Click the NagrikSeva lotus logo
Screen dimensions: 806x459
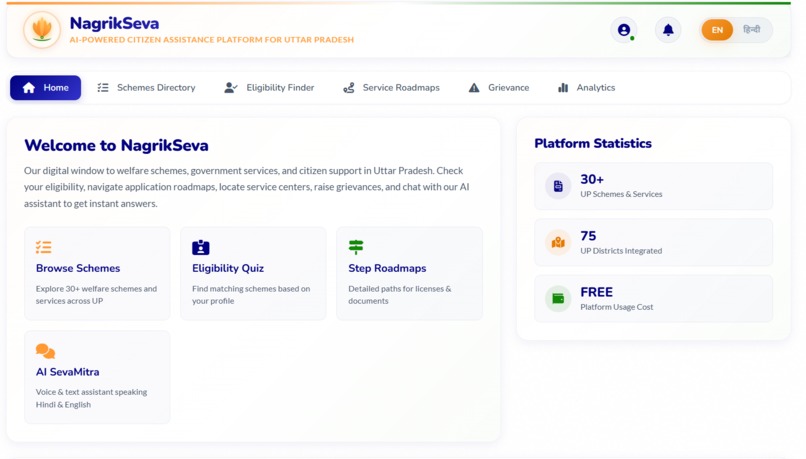tap(42, 30)
